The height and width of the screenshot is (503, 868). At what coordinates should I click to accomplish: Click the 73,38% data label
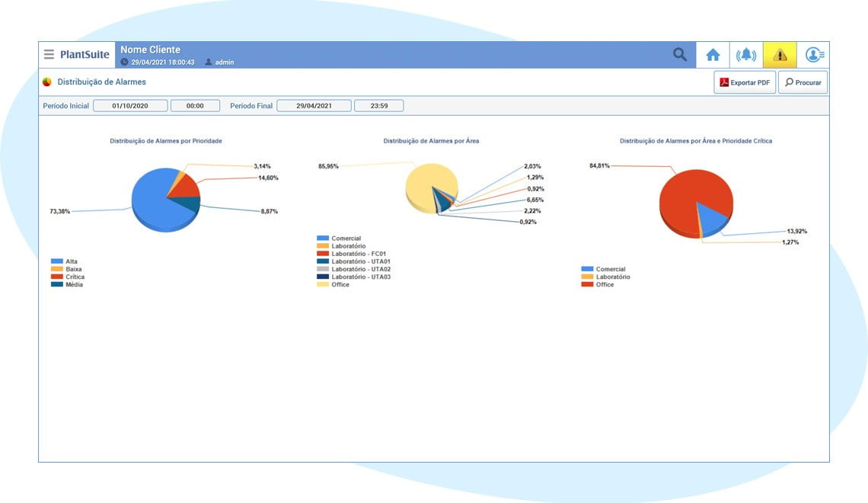[x=60, y=211]
